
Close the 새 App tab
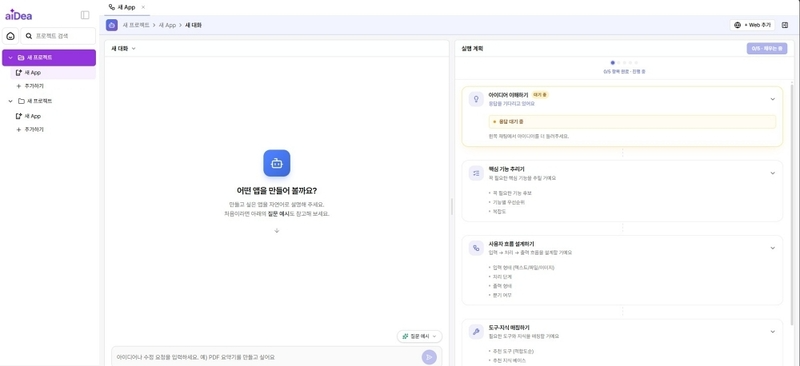(x=143, y=7)
